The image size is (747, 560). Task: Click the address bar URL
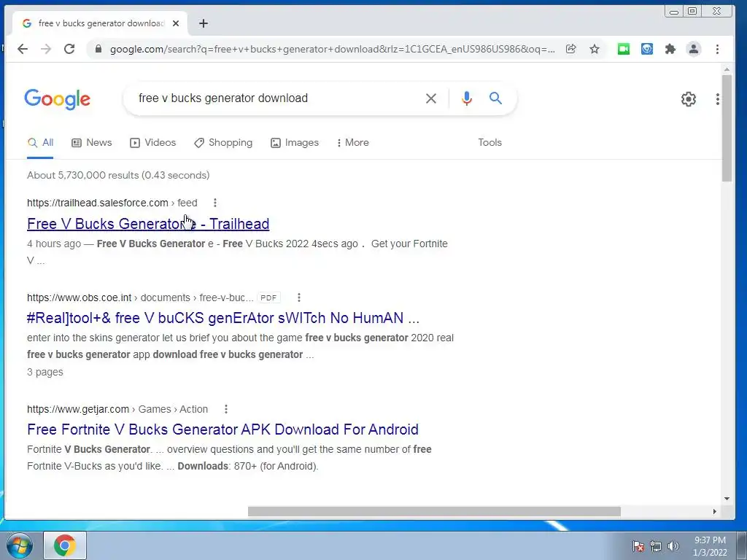pyautogui.click(x=332, y=49)
